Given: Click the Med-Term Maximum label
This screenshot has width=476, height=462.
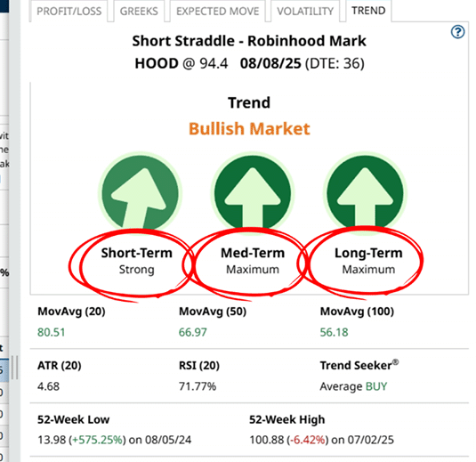Looking at the screenshot, I should [x=253, y=261].
